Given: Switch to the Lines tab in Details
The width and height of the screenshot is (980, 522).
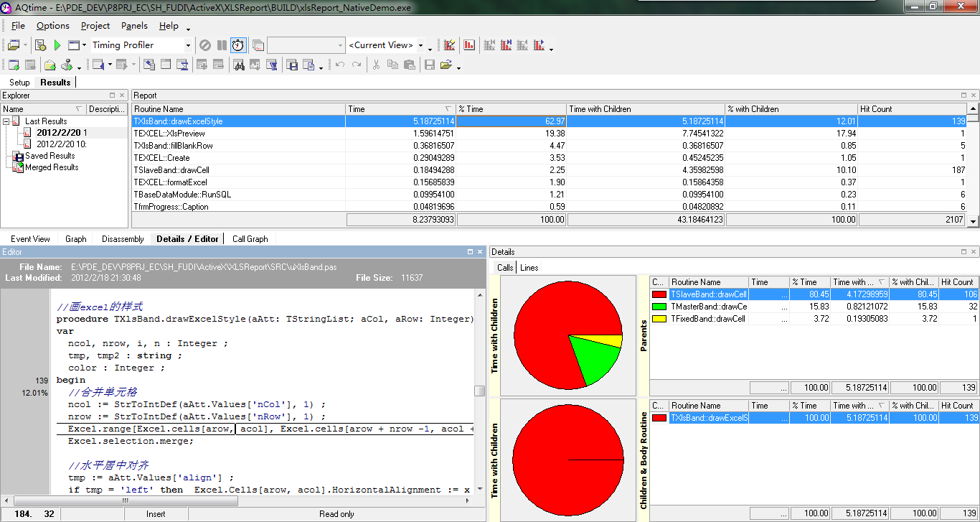Looking at the screenshot, I should click(x=529, y=268).
